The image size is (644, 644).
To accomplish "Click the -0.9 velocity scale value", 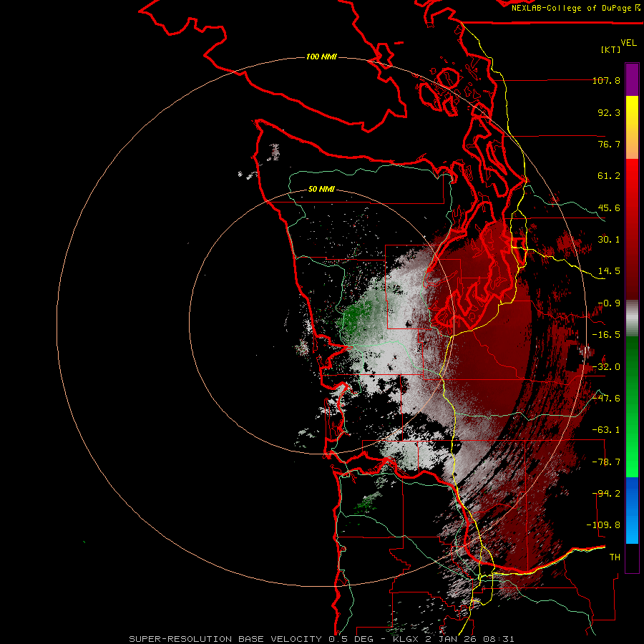I will [609, 303].
